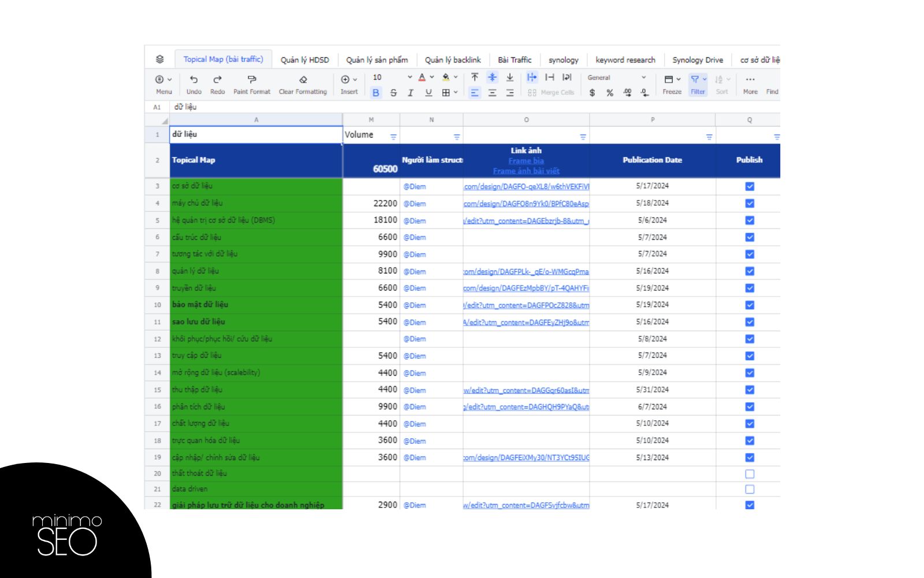Toggle Publish checkbox for quản lý dữ liệu
Screen dimensions: 924x578
pyautogui.click(x=750, y=271)
